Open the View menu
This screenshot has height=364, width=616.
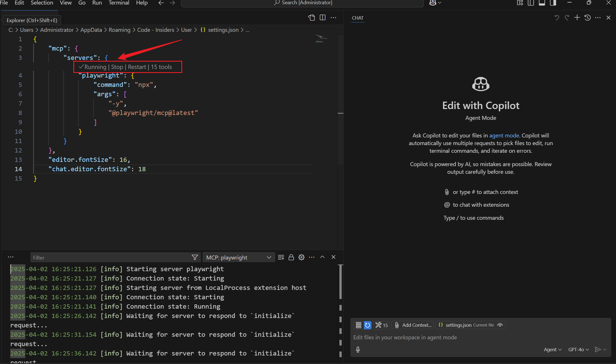(66, 3)
